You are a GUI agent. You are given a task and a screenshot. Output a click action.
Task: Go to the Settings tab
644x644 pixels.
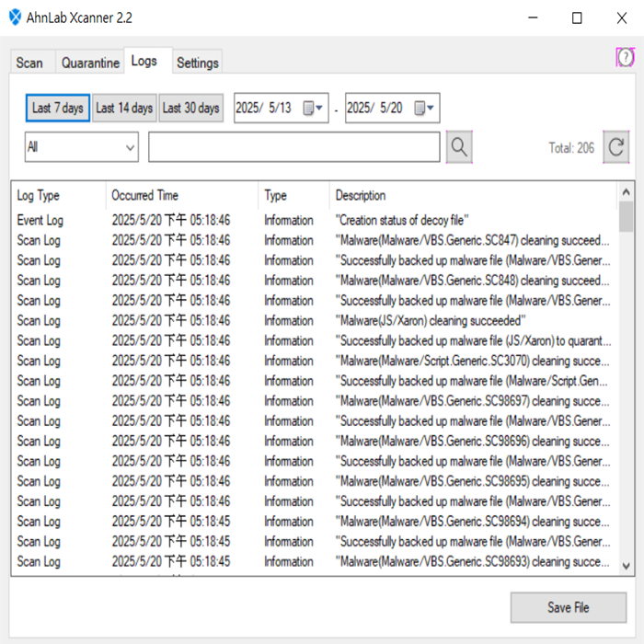click(x=198, y=63)
